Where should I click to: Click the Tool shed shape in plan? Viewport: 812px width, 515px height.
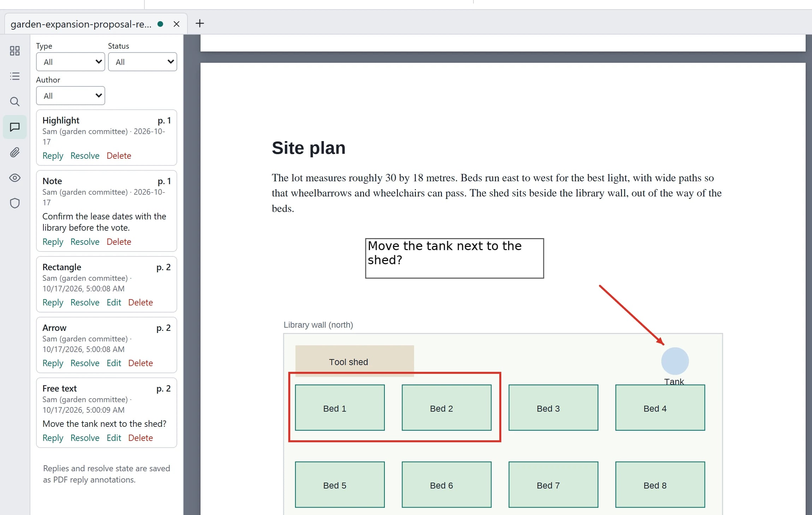[x=354, y=361]
